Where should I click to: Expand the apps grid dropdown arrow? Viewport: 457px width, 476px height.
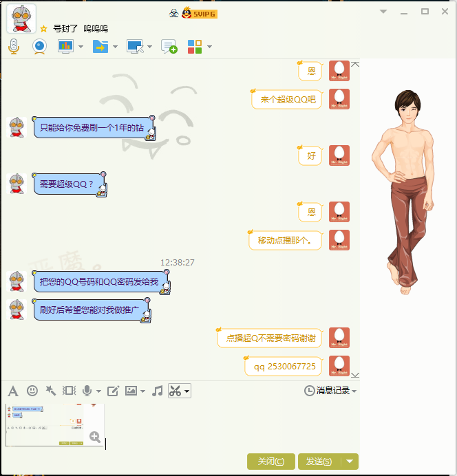pyautogui.click(x=209, y=47)
